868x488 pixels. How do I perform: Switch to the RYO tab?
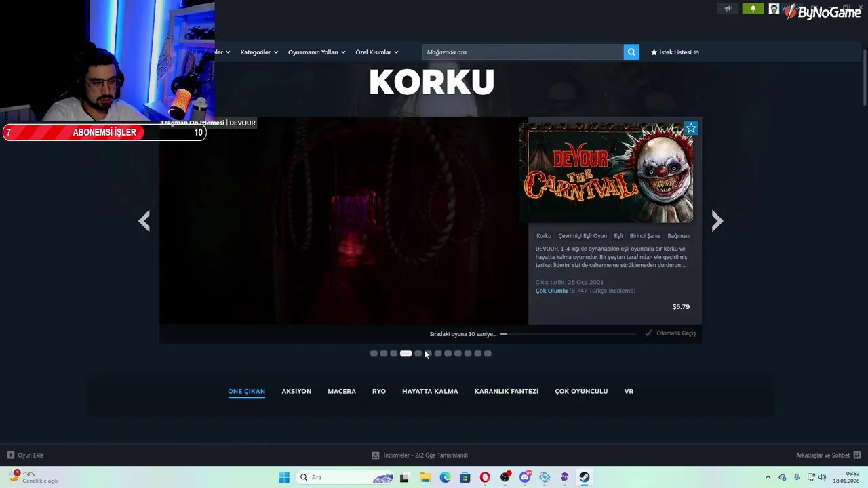click(x=379, y=391)
